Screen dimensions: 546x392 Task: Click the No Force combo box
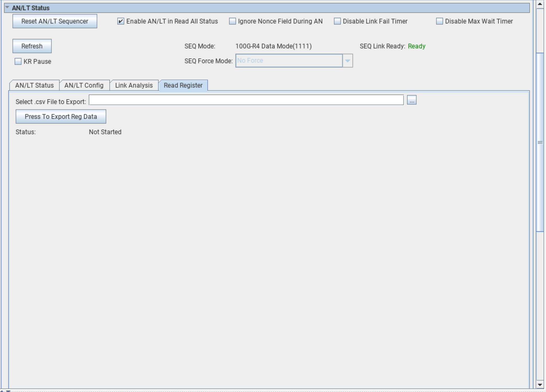tap(289, 61)
